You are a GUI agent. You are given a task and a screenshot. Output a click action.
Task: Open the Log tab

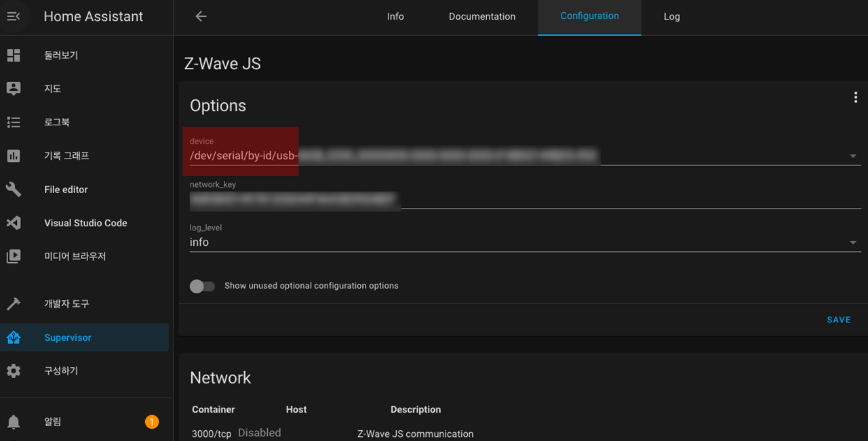672,16
